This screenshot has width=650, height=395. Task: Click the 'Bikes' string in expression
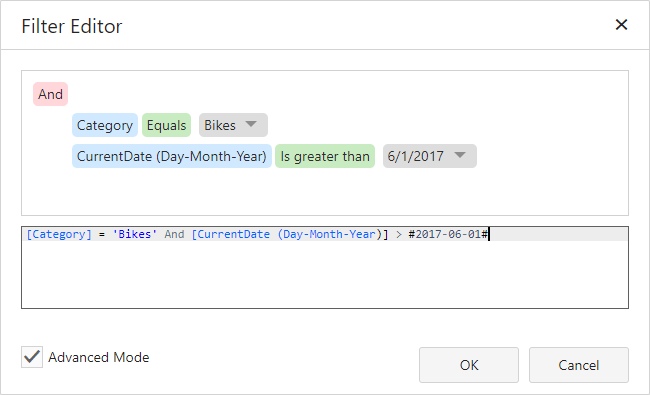tap(135, 234)
